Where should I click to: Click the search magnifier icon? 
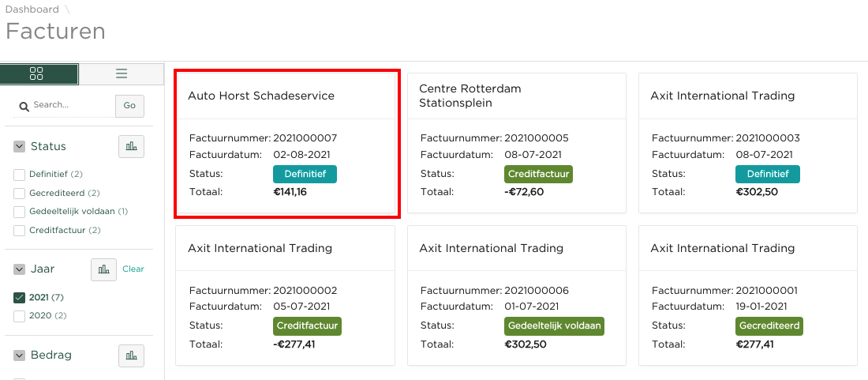[24, 106]
